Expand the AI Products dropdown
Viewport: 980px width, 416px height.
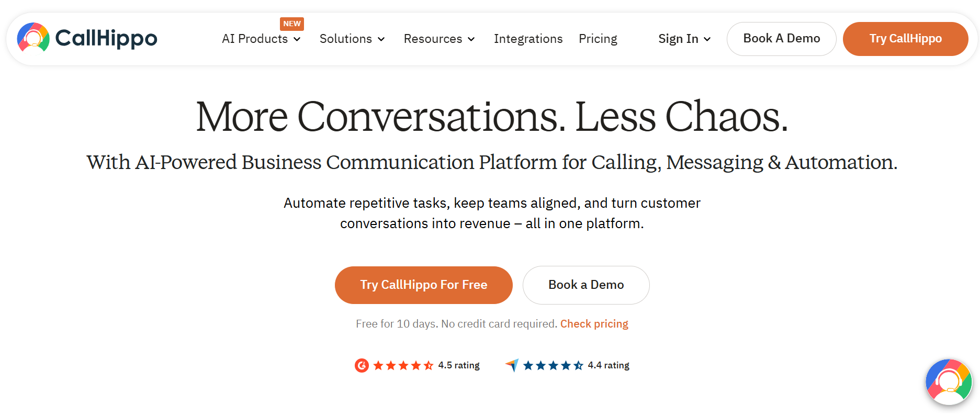261,39
